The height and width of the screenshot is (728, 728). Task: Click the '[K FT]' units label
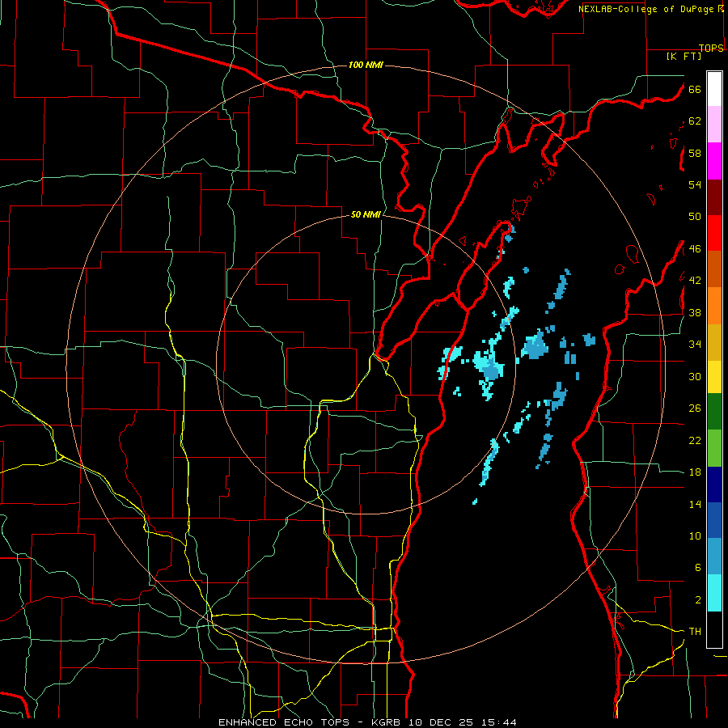point(684,56)
